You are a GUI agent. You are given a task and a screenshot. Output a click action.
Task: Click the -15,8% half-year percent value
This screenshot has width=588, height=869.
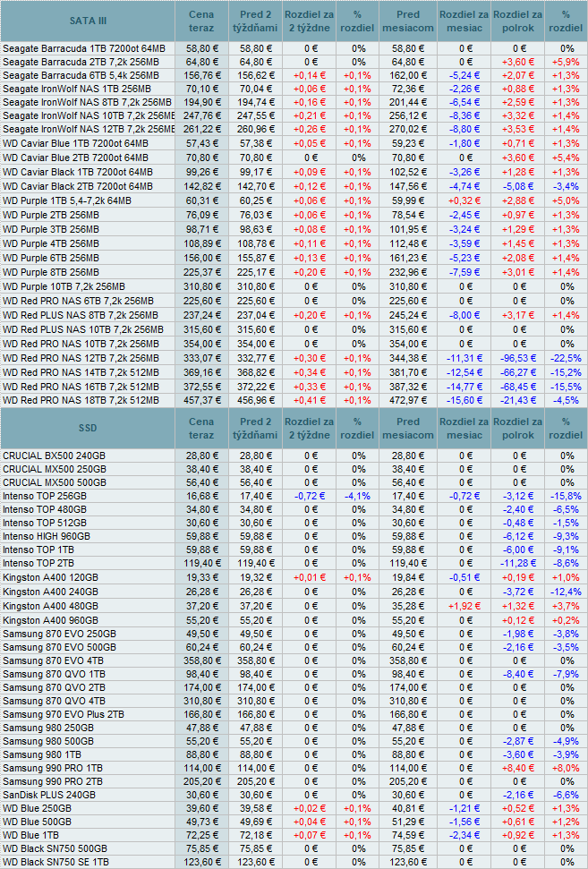(566, 497)
